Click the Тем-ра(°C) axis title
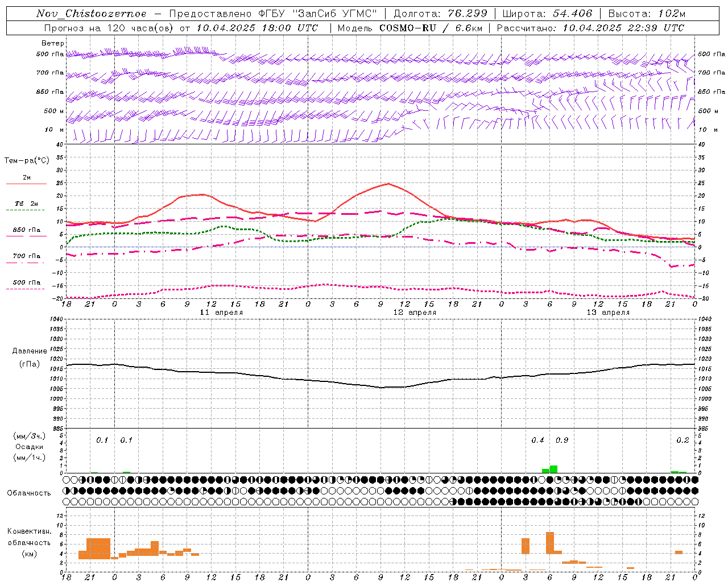Image resolution: width=728 pixels, height=582 pixels. 27,161
